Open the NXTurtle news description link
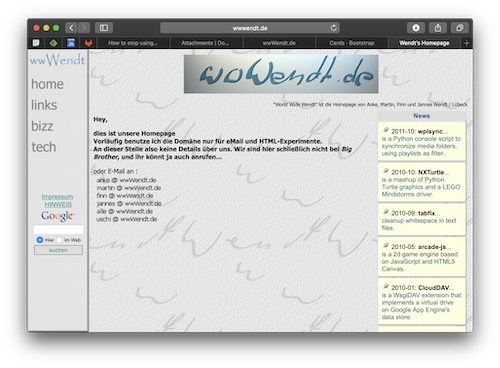 click(421, 187)
